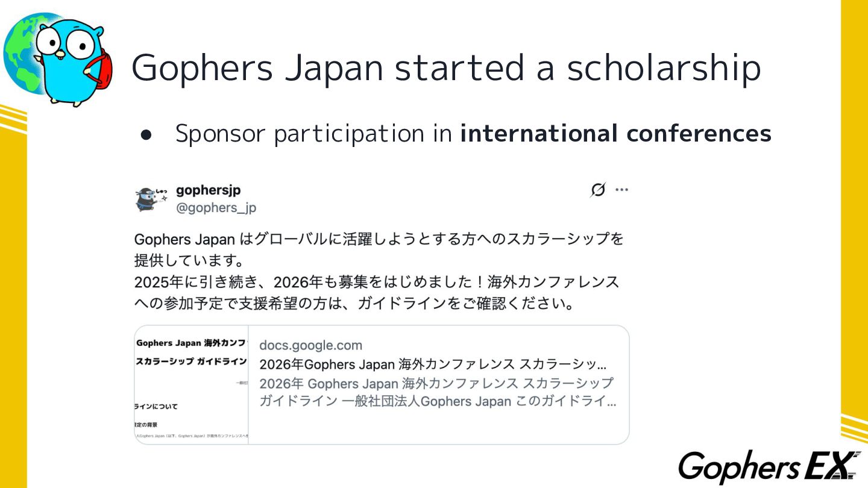Open the gophersjp display name

pyautogui.click(x=209, y=190)
